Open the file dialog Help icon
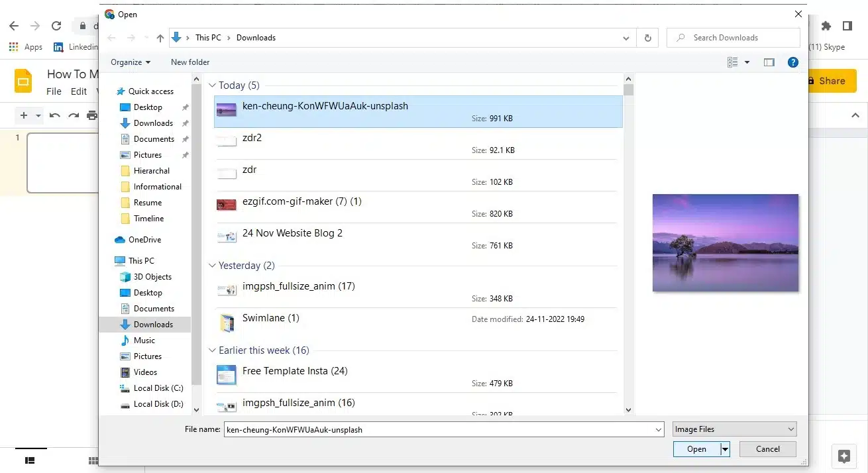Image resolution: width=868 pixels, height=473 pixels. tap(792, 62)
